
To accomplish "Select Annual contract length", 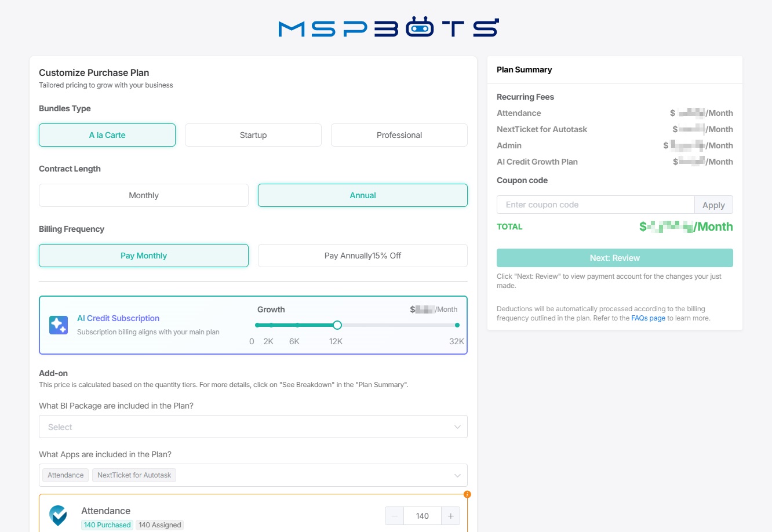I will [x=363, y=195].
